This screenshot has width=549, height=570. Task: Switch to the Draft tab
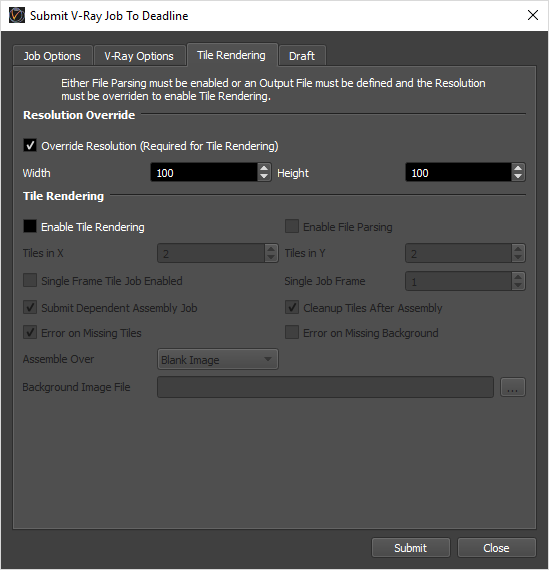click(302, 56)
